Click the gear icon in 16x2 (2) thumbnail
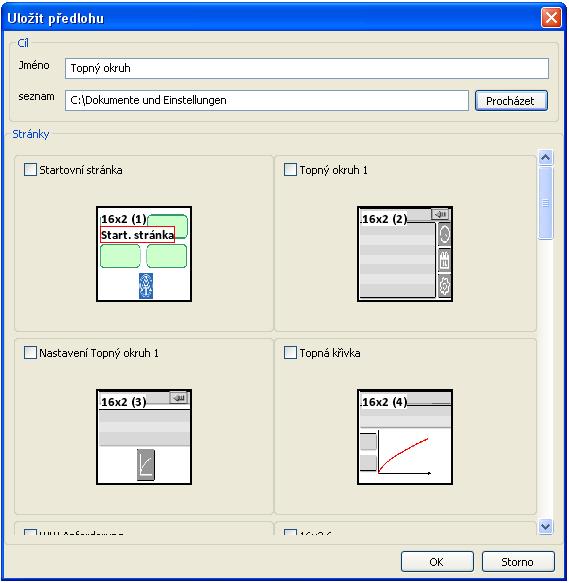The image size is (569, 583). 444,286
